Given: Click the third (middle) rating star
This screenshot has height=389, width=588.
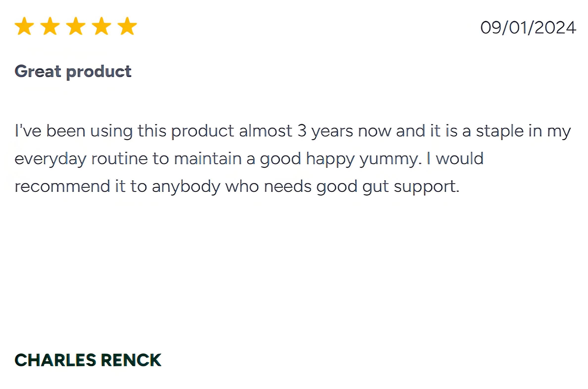Looking at the screenshot, I should point(76,26).
